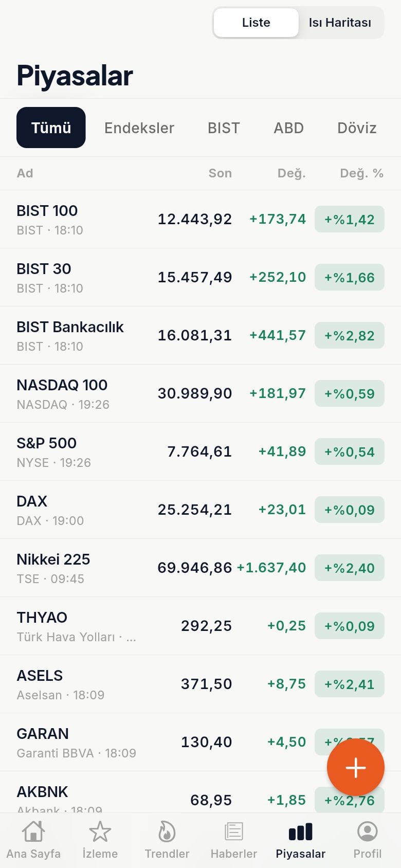Image resolution: width=401 pixels, height=868 pixels.
Task: Open the THYAO Türk Hava Yolları row
Action: 200,626
